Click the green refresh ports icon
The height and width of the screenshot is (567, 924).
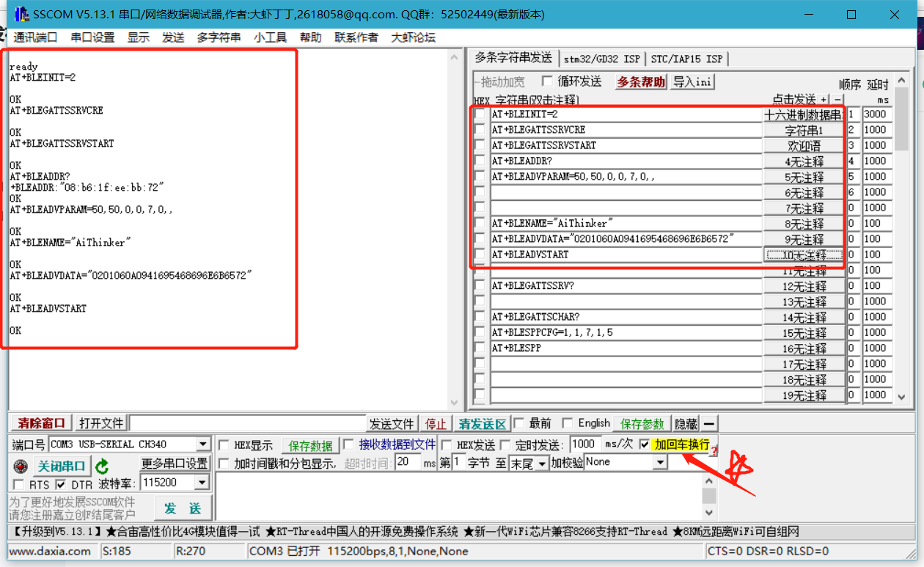102,466
